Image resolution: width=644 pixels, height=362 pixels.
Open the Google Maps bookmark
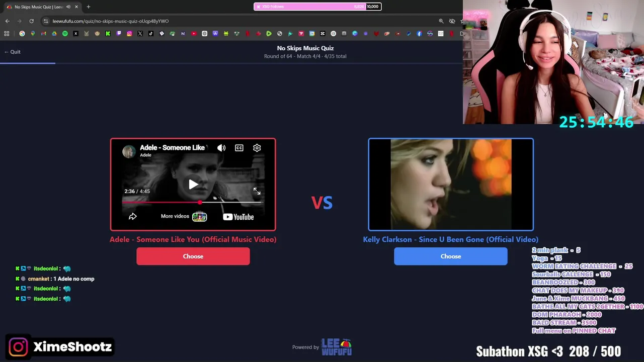tap(33, 34)
